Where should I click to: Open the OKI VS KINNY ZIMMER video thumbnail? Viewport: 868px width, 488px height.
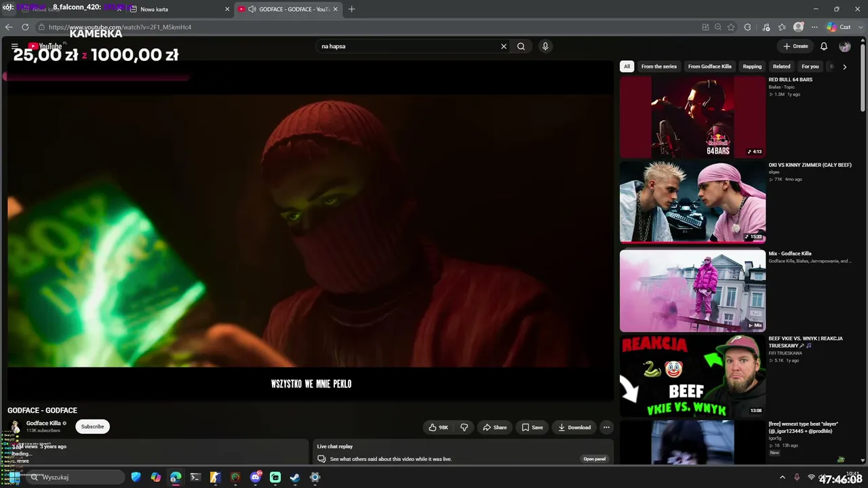pos(692,202)
